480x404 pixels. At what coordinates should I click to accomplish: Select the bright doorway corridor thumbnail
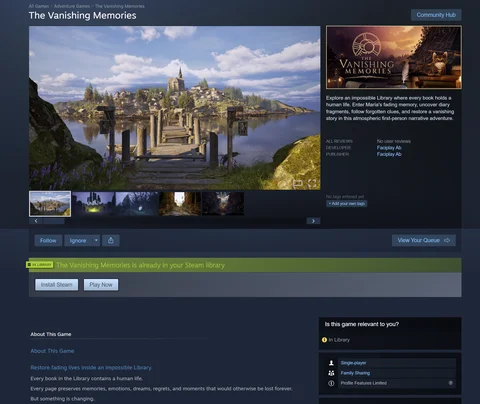pos(180,203)
